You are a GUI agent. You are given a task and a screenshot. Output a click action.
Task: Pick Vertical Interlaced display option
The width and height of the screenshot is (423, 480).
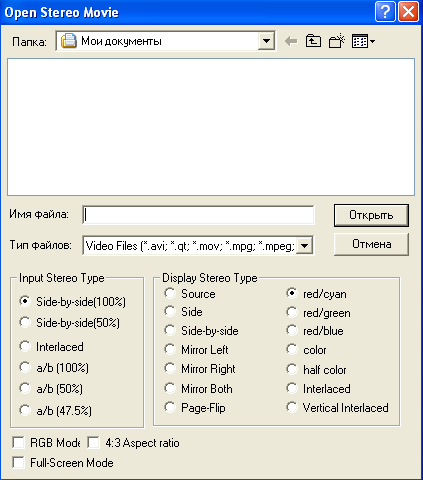(292, 407)
